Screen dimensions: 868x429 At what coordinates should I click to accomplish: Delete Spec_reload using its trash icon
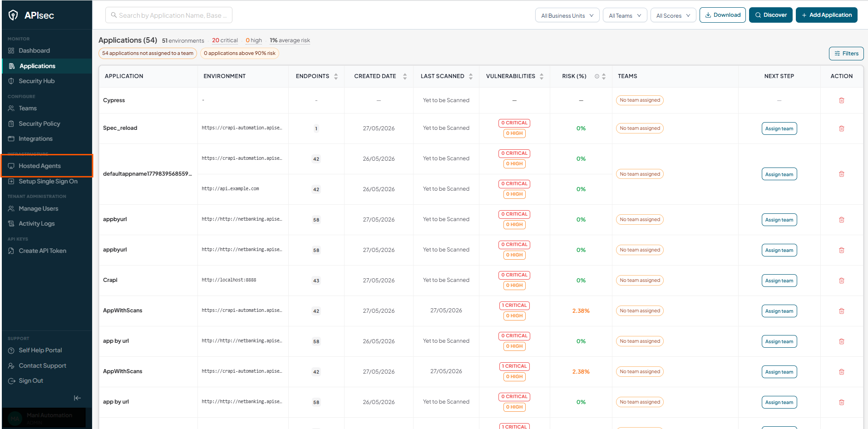842,128
